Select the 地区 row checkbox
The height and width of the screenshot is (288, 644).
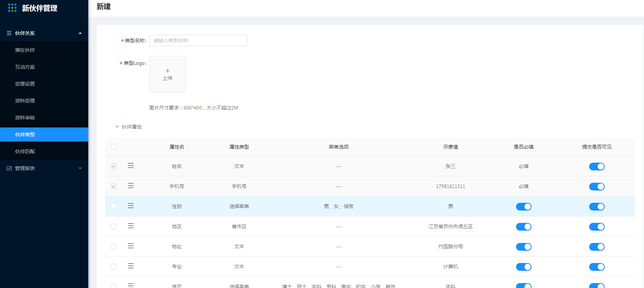pyautogui.click(x=114, y=226)
